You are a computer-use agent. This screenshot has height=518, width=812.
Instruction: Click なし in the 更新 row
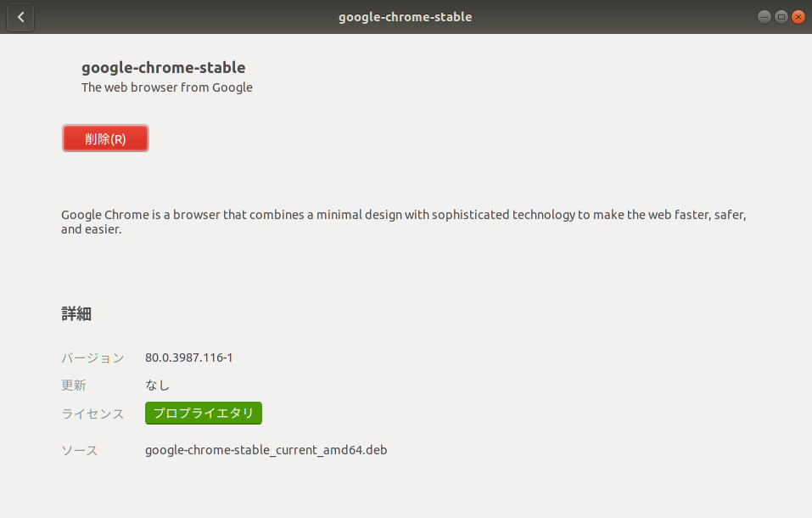pos(156,385)
